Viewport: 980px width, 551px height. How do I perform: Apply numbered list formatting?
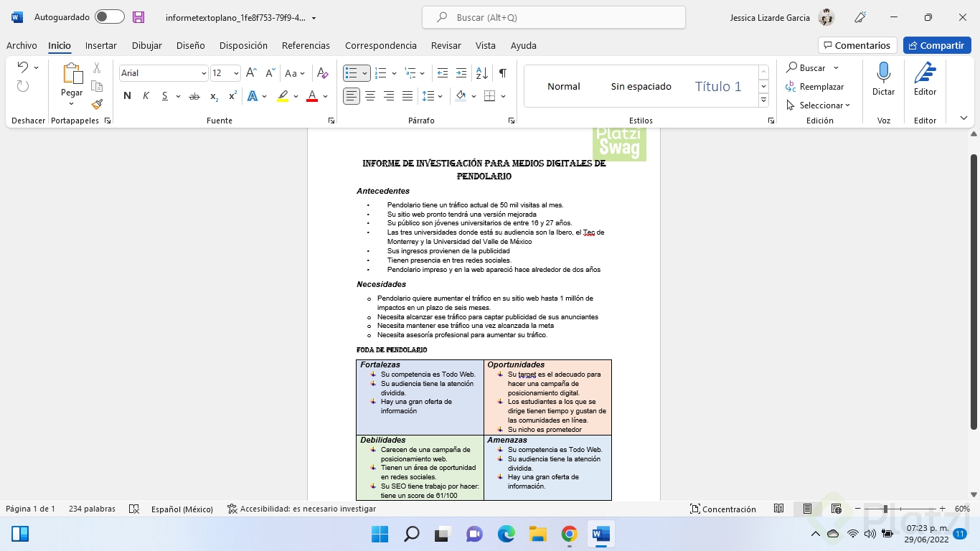click(x=381, y=73)
